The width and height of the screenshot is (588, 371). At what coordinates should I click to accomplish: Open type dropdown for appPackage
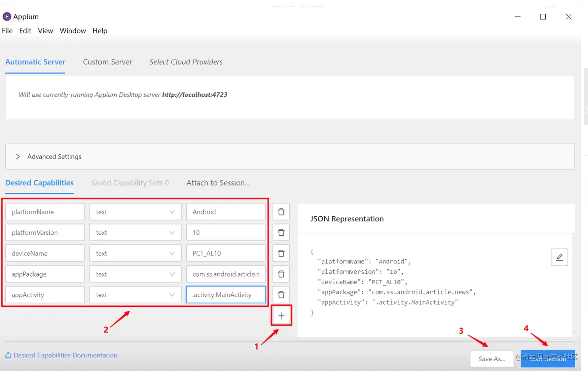pyautogui.click(x=135, y=274)
